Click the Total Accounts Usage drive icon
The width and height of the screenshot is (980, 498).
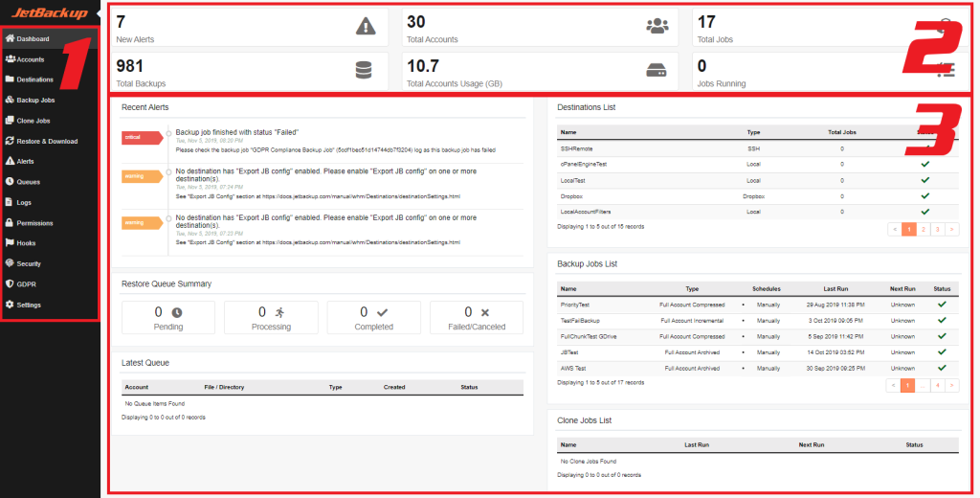pyautogui.click(x=657, y=71)
